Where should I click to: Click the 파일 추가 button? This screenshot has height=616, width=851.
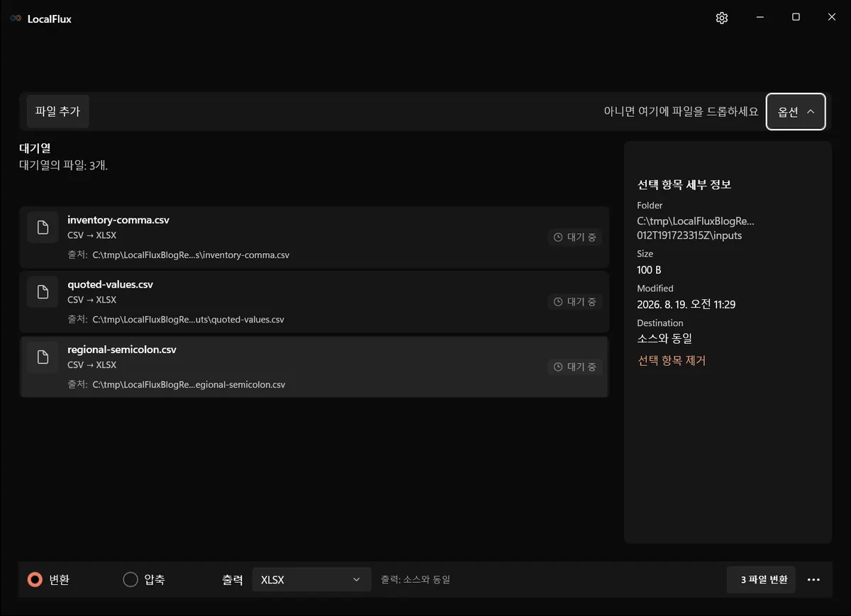57,111
